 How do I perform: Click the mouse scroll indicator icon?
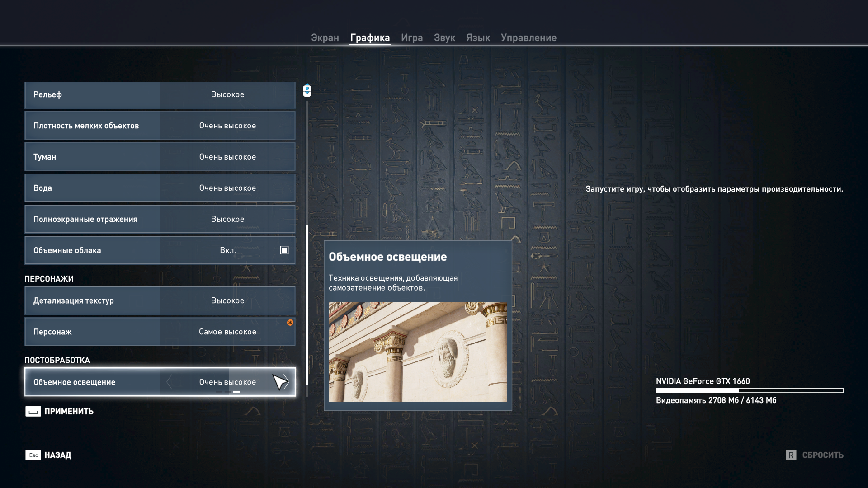[307, 90]
